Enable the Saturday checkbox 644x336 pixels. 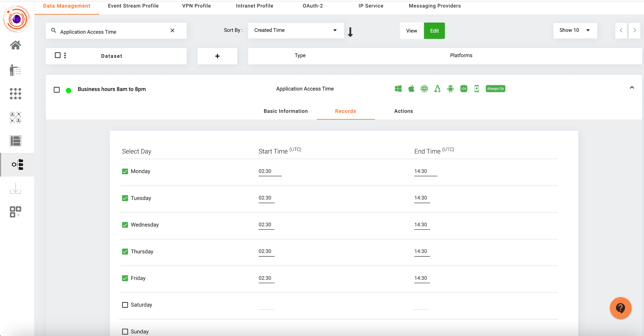(x=125, y=305)
